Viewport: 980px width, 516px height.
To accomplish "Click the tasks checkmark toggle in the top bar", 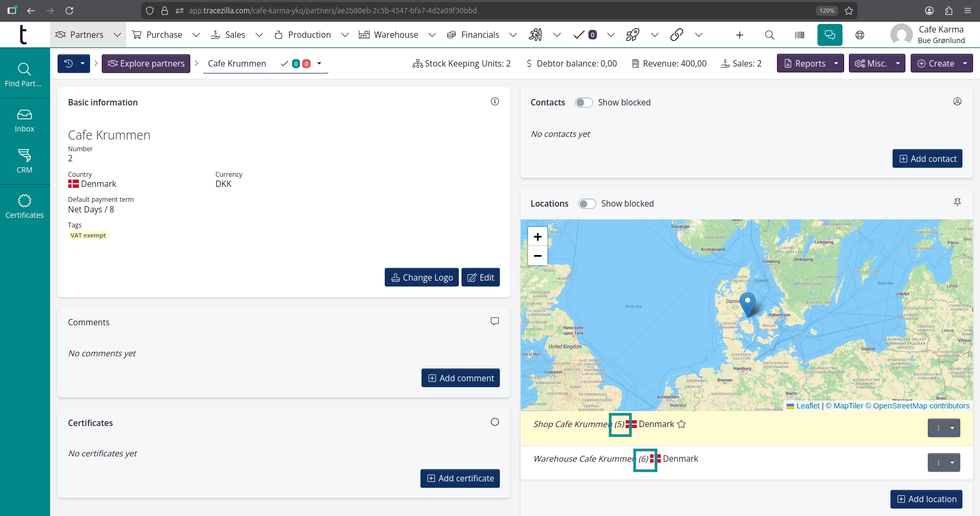I will pyautogui.click(x=580, y=35).
